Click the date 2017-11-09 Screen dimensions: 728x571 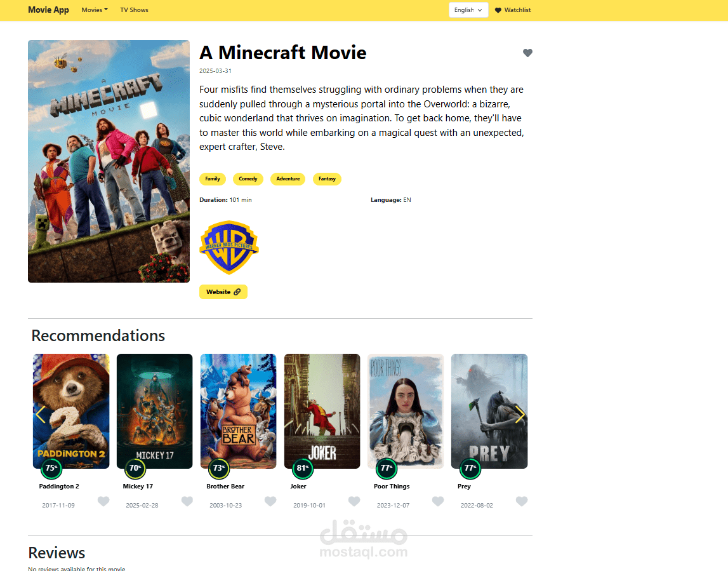pos(58,506)
